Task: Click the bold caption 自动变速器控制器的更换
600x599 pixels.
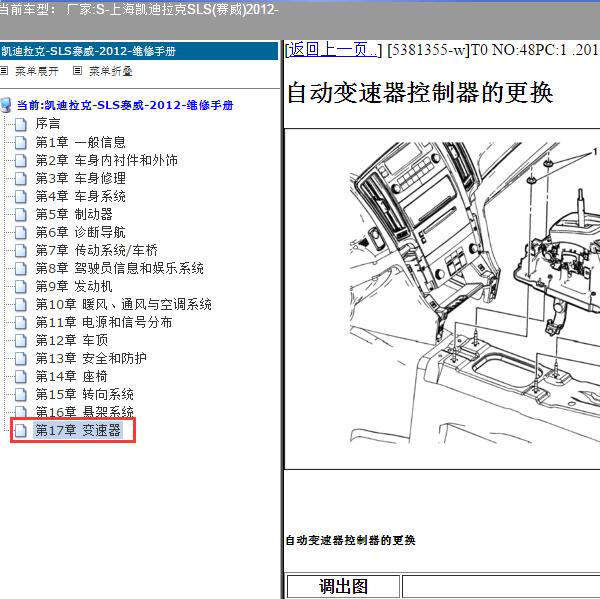Action: pos(351,540)
